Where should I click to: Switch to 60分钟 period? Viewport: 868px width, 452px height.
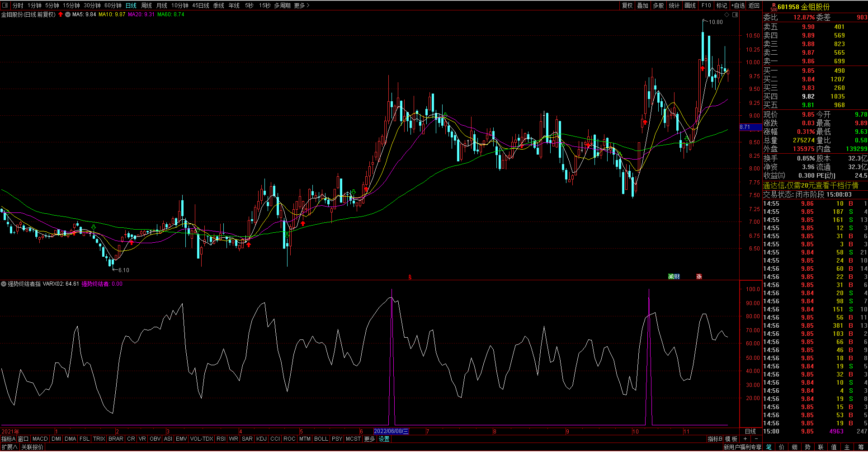[x=113, y=5]
